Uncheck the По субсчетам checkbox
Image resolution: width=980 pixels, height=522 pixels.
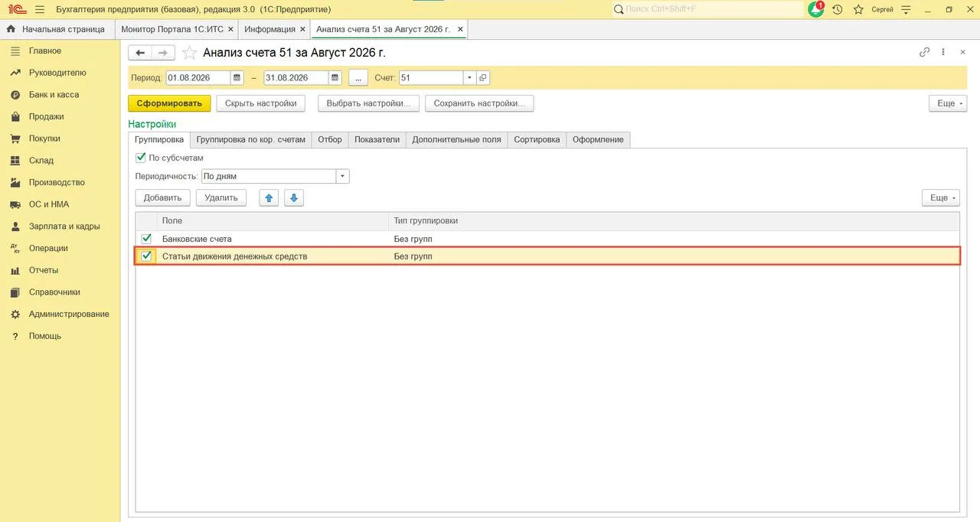pos(140,158)
